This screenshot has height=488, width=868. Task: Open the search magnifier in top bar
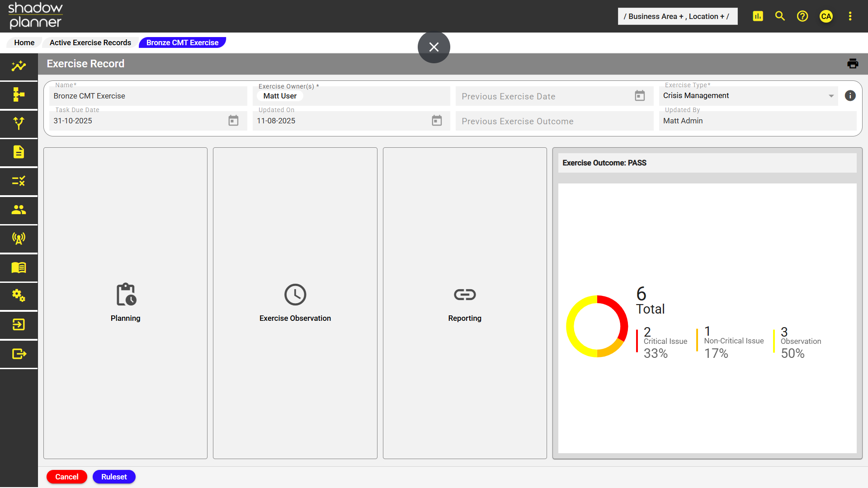click(780, 16)
